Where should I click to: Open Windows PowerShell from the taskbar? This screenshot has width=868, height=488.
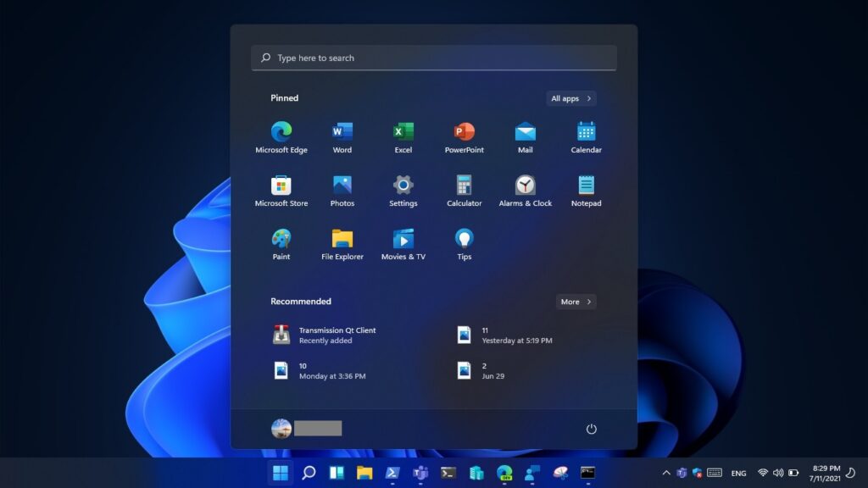(392, 472)
